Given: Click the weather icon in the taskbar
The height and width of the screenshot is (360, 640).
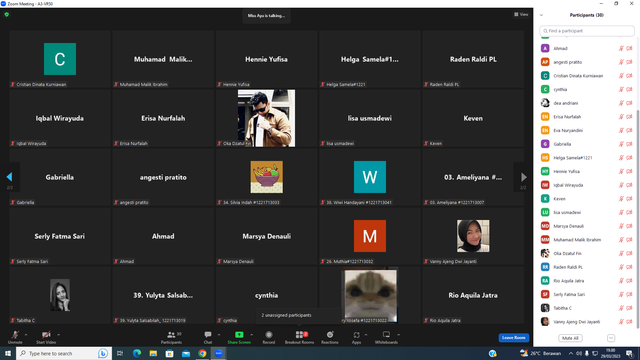Looking at the screenshot, I should click(x=524, y=353).
